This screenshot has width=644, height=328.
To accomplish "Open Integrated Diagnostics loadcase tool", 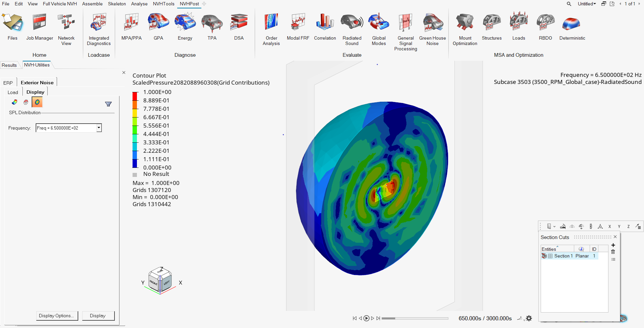I will coord(99,30).
